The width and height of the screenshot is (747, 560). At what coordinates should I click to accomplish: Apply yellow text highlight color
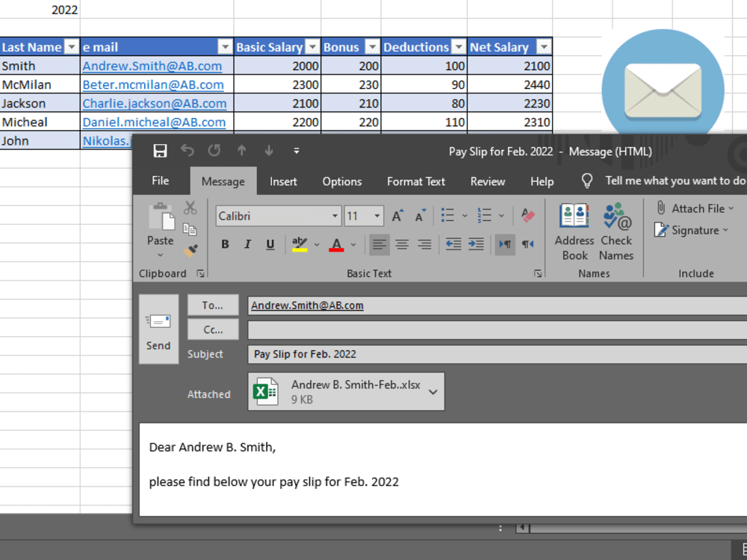300,244
